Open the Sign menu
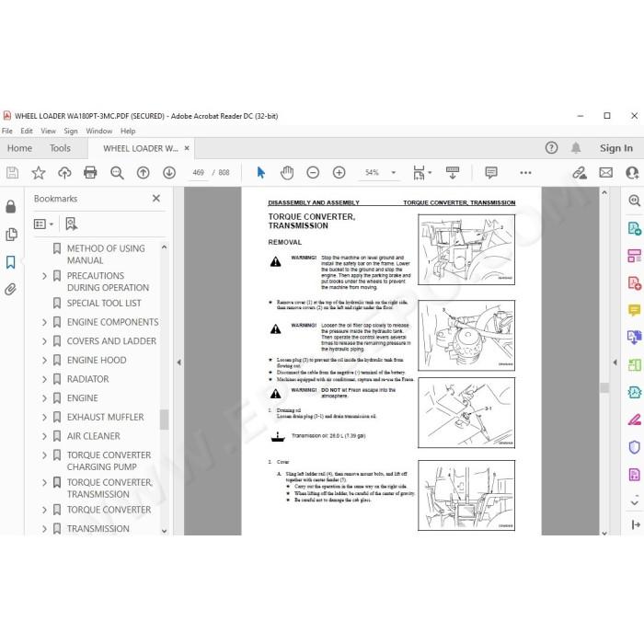Image resolution: width=644 pixels, height=644 pixels. [x=71, y=131]
